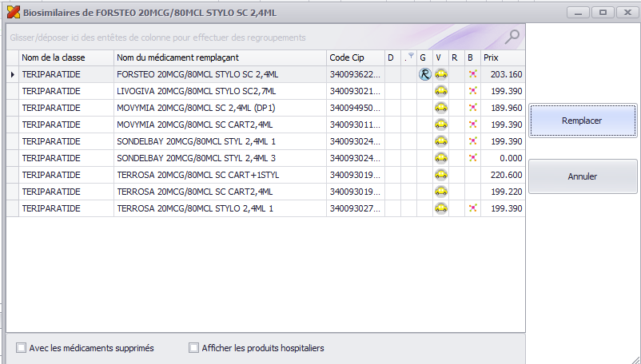Click B column icon in TERROSA STYLO 2,4ML 1 row

(472, 208)
